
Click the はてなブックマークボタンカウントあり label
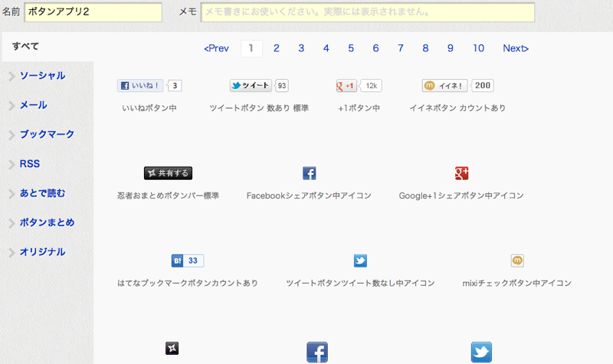tap(188, 283)
